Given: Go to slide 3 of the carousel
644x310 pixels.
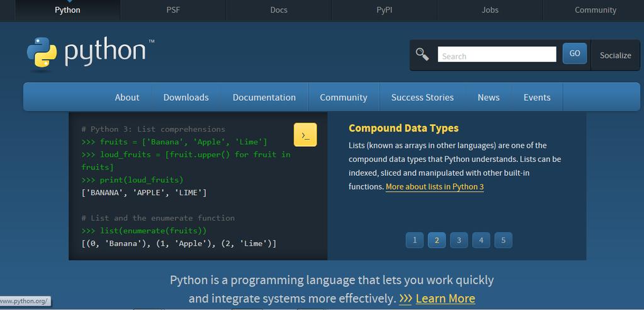Looking at the screenshot, I should coord(459,240).
